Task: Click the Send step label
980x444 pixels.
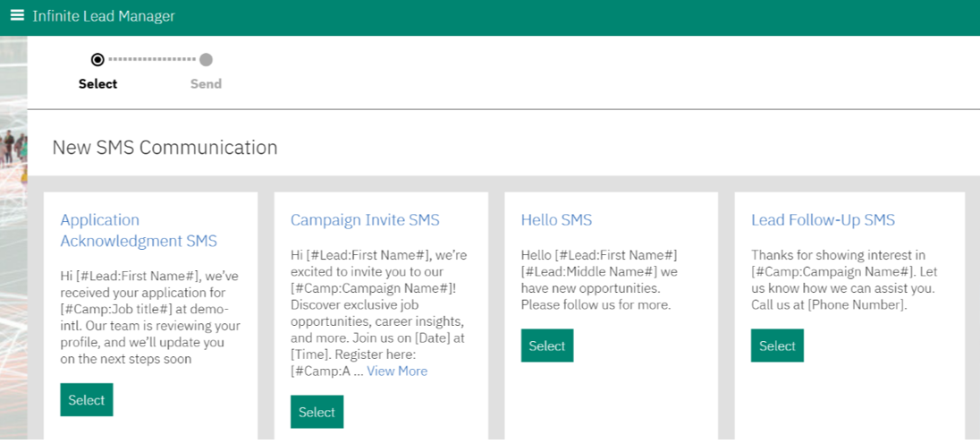Action: tap(207, 84)
